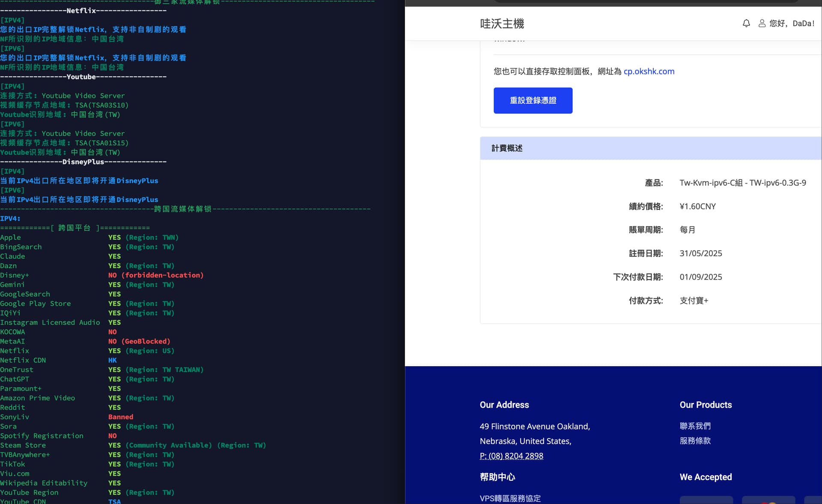Image resolution: width=822 pixels, height=504 pixels.
Task: Click the ¥1.60CNY renewal price value
Action: point(697,206)
